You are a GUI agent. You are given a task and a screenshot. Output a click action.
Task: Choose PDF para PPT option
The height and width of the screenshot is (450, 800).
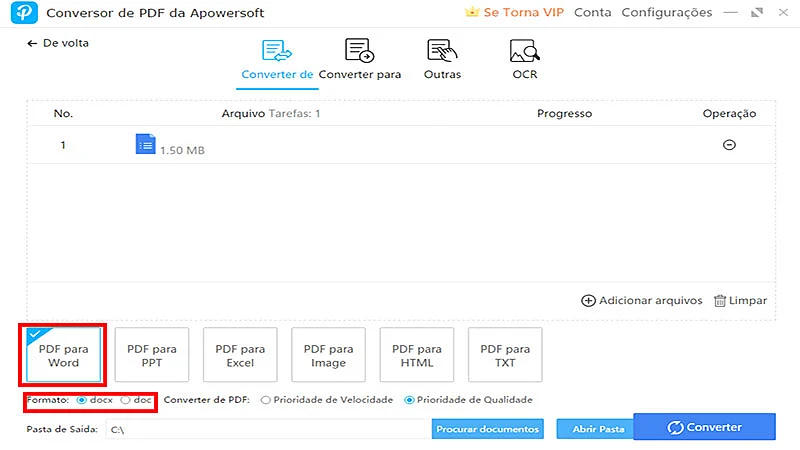[x=152, y=355]
